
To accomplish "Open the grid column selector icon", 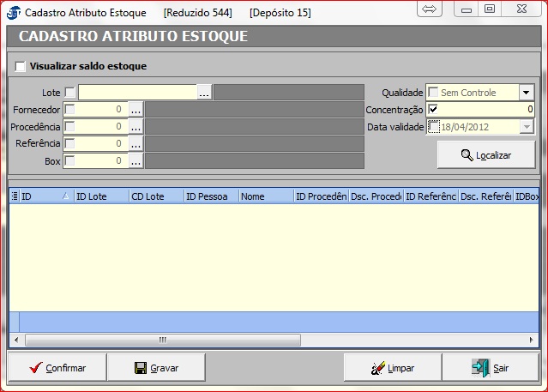I will click(x=14, y=196).
